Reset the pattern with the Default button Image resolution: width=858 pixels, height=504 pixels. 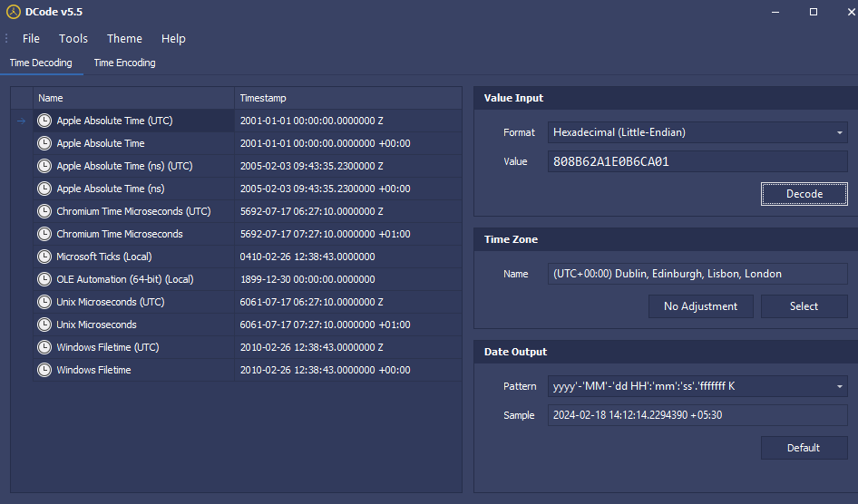(x=804, y=448)
